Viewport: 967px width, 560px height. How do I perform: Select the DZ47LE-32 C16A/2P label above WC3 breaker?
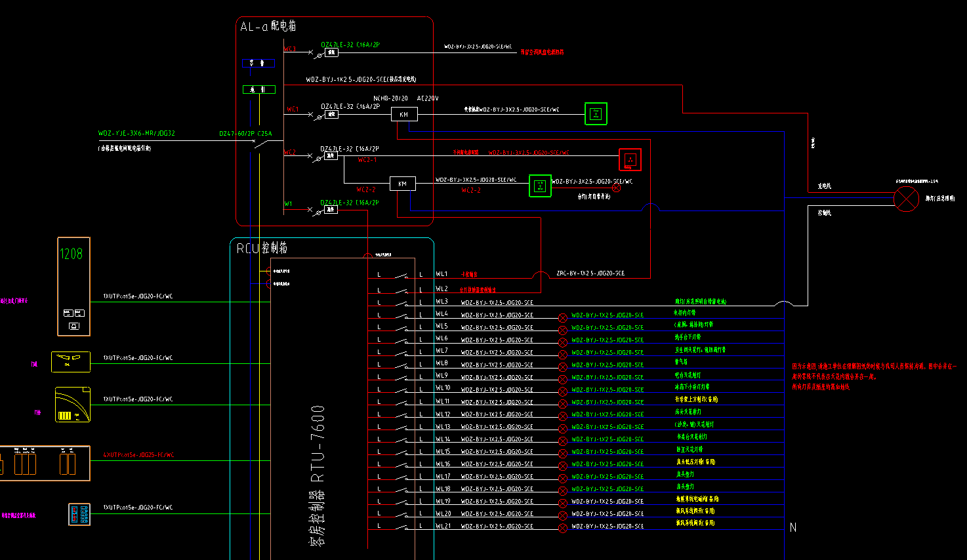pyautogui.click(x=350, y=45)
